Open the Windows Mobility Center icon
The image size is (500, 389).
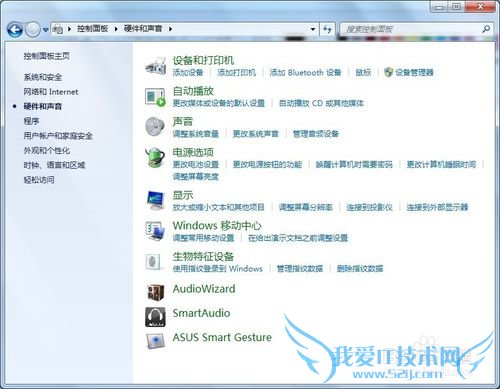click(155, 231)
